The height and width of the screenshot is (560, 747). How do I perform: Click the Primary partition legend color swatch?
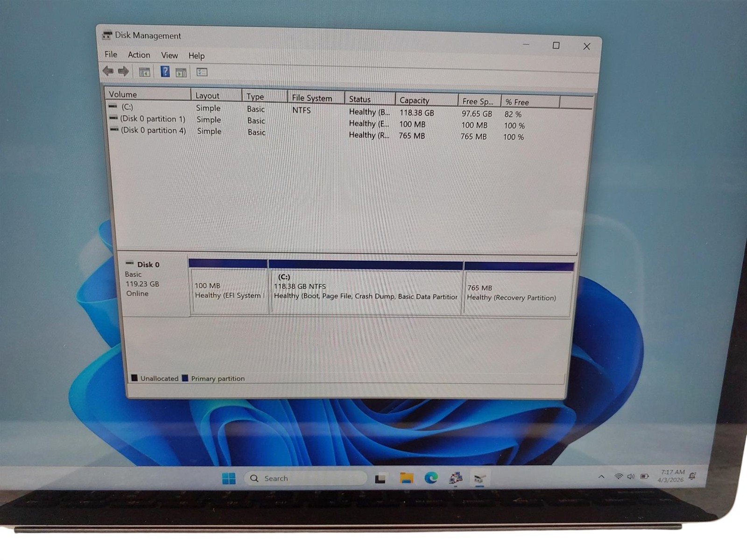click(x=185, y=378)
